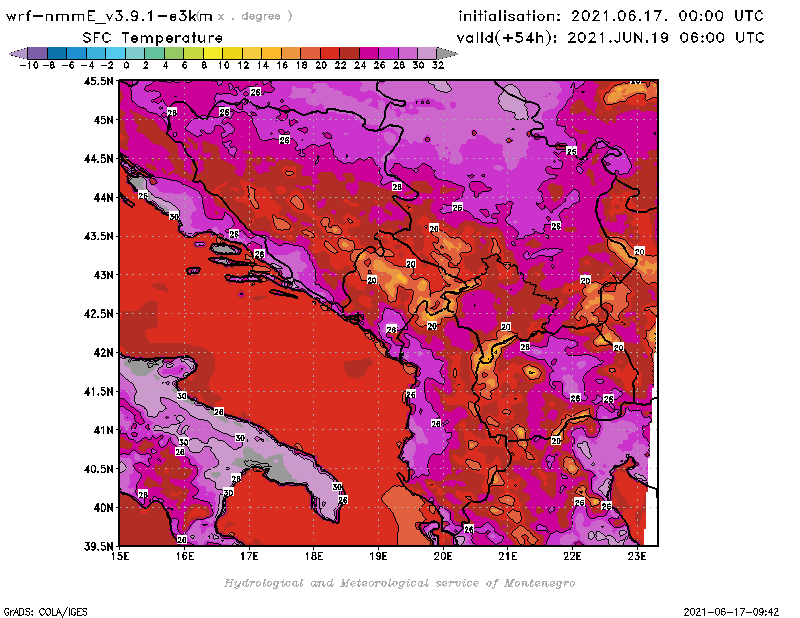The height and width of the screenshot is (618, 800).
Task: Select legend swatch between 26 and 28
Action: point(388,53)
